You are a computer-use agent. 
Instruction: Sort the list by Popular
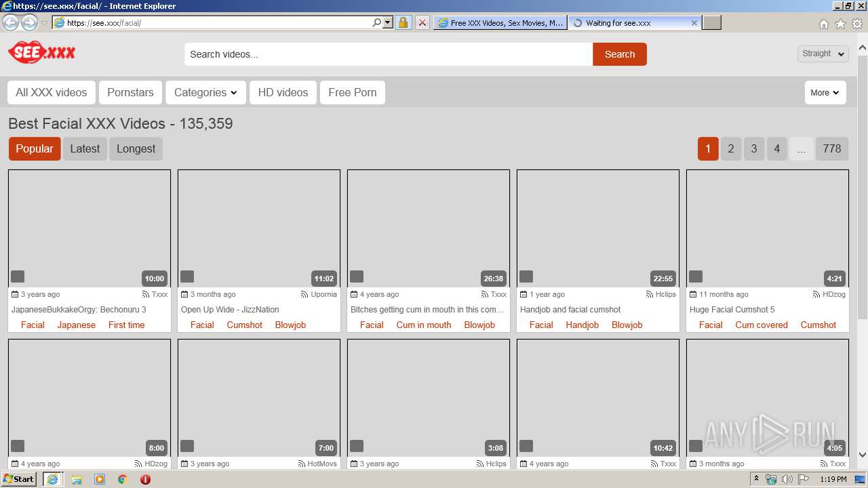pos(35,148)
